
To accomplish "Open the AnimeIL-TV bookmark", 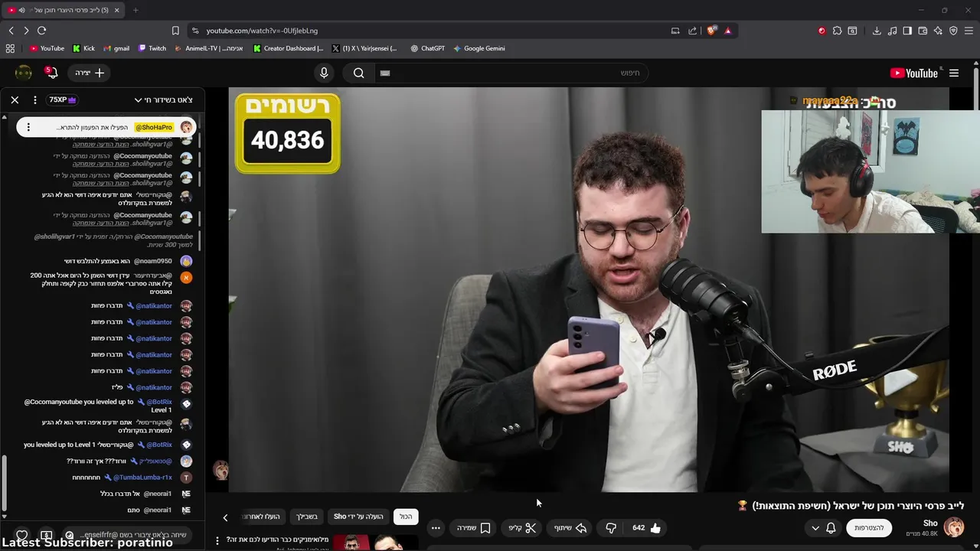I will pyautogui.click(x=209, y=48).
